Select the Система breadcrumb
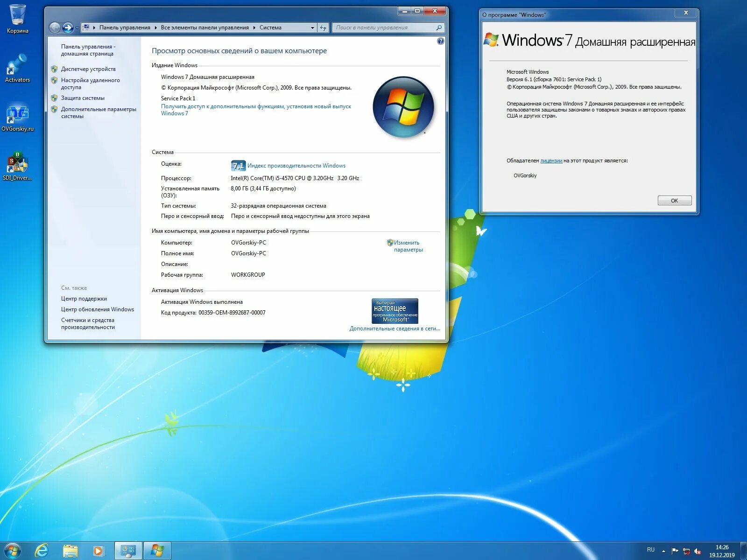The width and height of the screenshot is (747, 560). tap(270, 28)
